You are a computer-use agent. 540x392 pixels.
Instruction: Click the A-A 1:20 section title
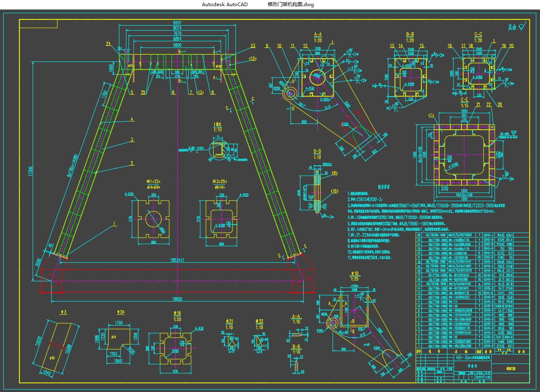(318, 37)
